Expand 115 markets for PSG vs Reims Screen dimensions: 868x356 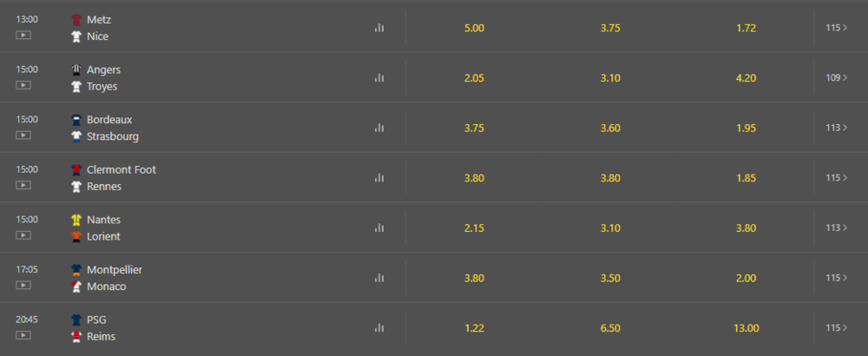[837, 327]
